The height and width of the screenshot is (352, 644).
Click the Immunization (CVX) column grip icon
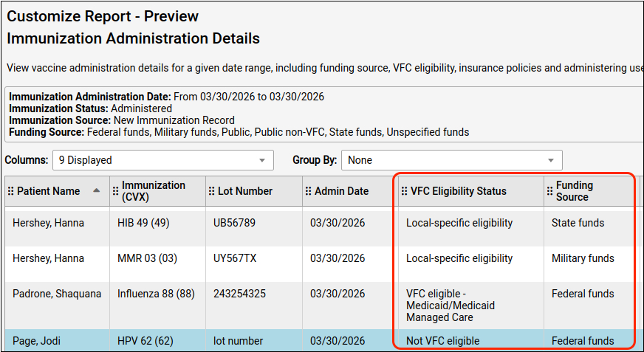click(x=116, y=191)
